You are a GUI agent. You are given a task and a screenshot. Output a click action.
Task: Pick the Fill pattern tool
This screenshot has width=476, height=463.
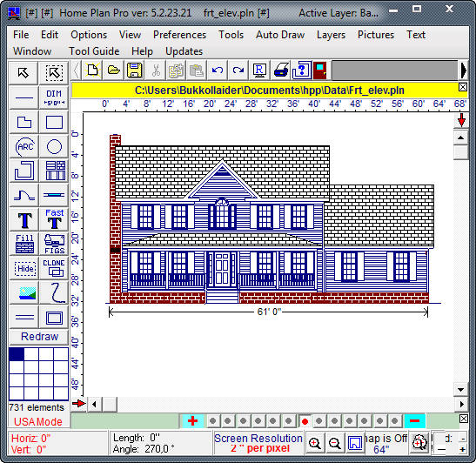coord(24,244)
